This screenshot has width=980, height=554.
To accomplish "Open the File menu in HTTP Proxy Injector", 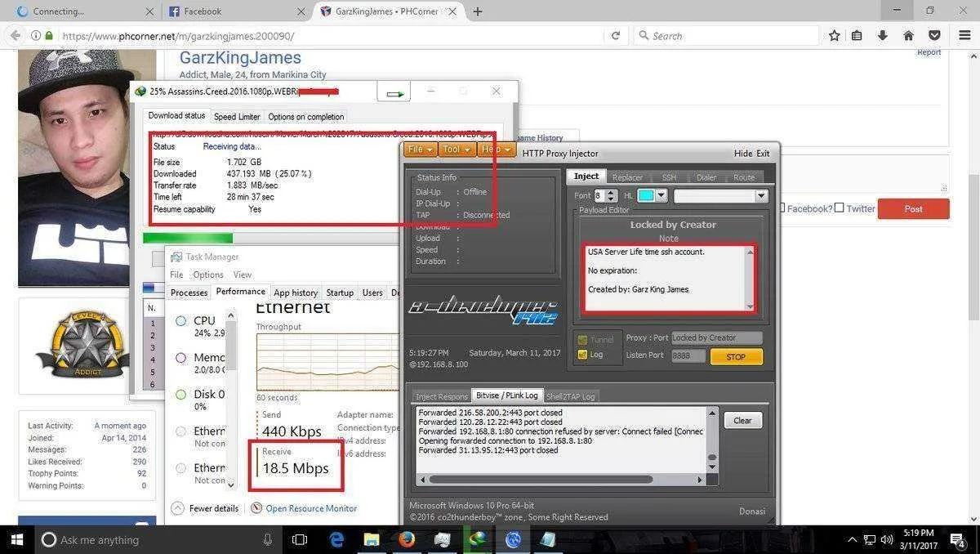I will 420,150.
